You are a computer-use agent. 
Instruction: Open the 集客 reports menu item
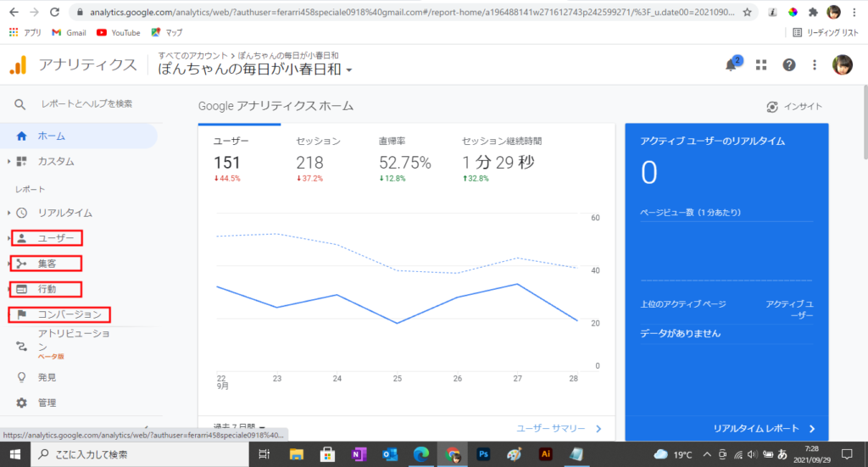47,264
